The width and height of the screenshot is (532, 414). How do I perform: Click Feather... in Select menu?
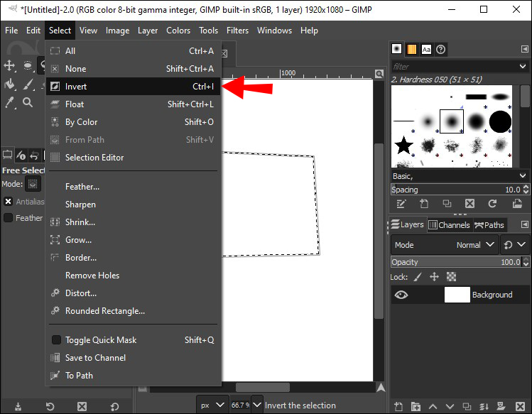134,187
